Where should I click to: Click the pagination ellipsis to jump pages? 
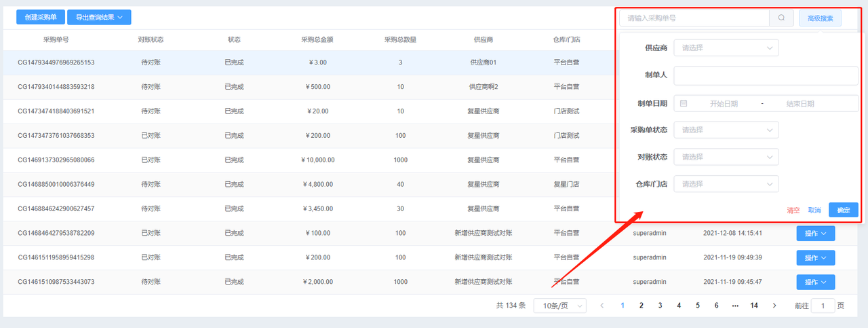coord(735,306)
